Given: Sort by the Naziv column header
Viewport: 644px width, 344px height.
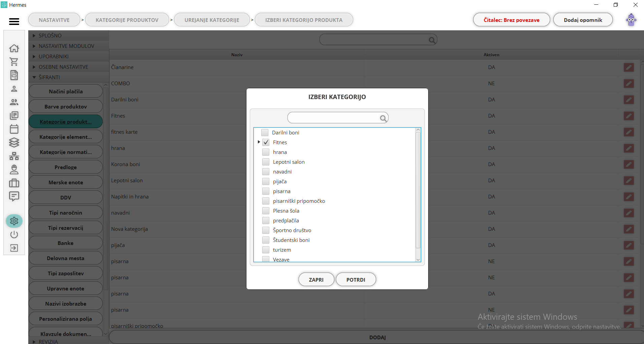Looking at the screenshot, I should 237,55.
